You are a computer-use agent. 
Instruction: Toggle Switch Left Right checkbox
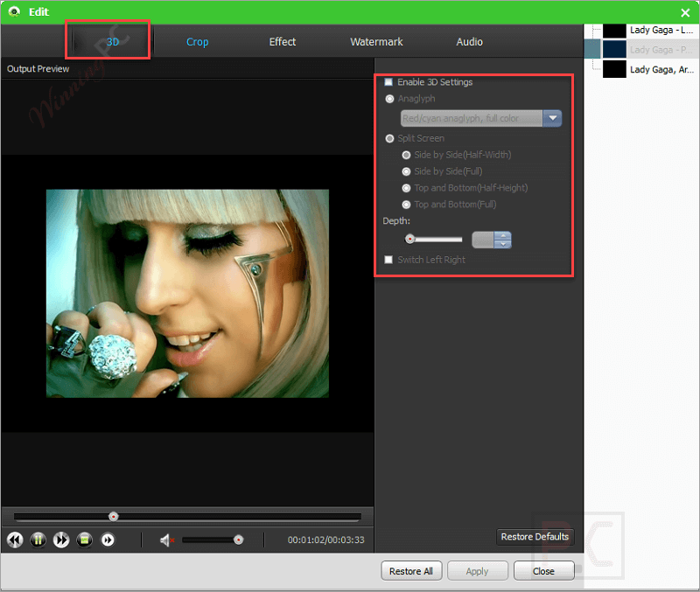(x=388, y=260)
